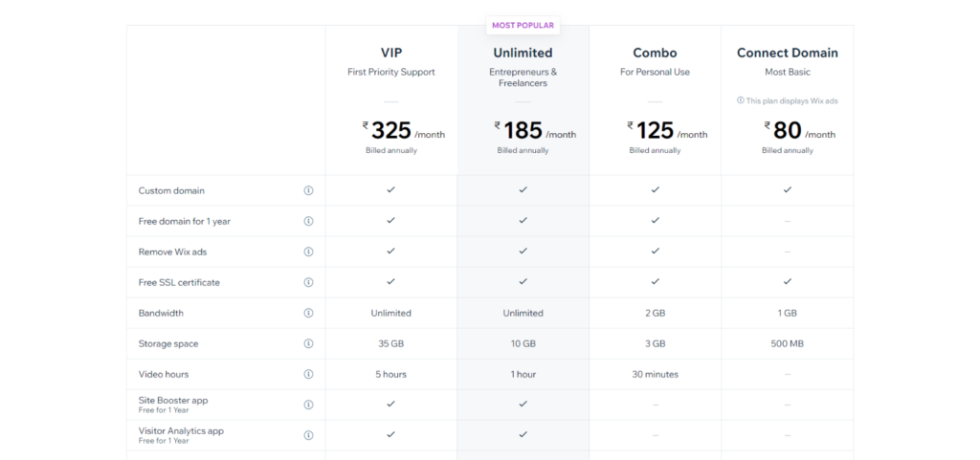Viewport: 980px width, 460px height.
Task: Click Visitor Analytics app info icon
Action: point(308,435)
